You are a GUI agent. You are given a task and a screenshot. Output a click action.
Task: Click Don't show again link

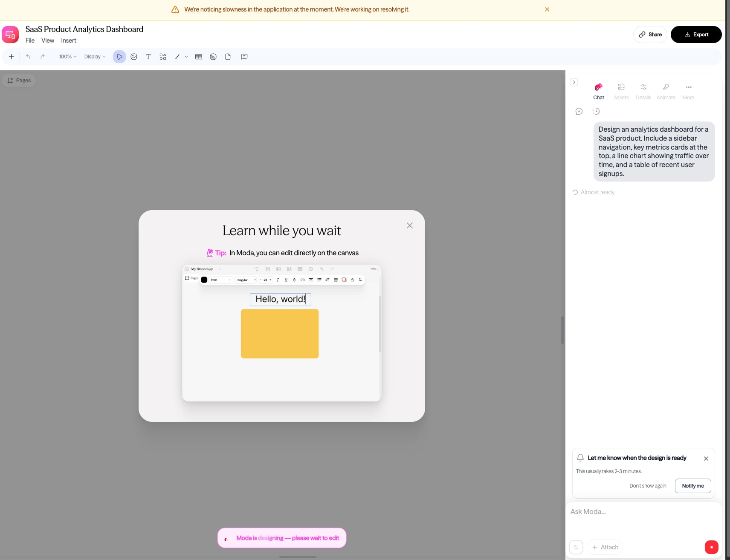coord(648,486)
